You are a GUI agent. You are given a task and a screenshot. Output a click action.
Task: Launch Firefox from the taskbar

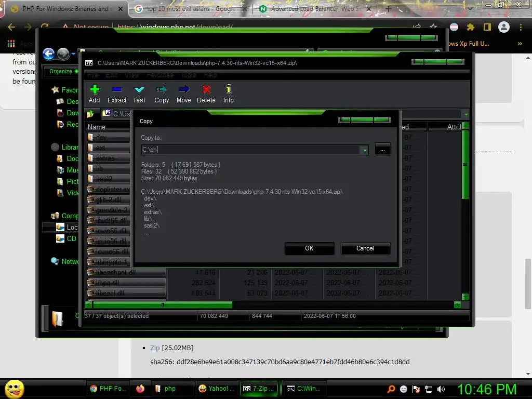pos(140,389)
